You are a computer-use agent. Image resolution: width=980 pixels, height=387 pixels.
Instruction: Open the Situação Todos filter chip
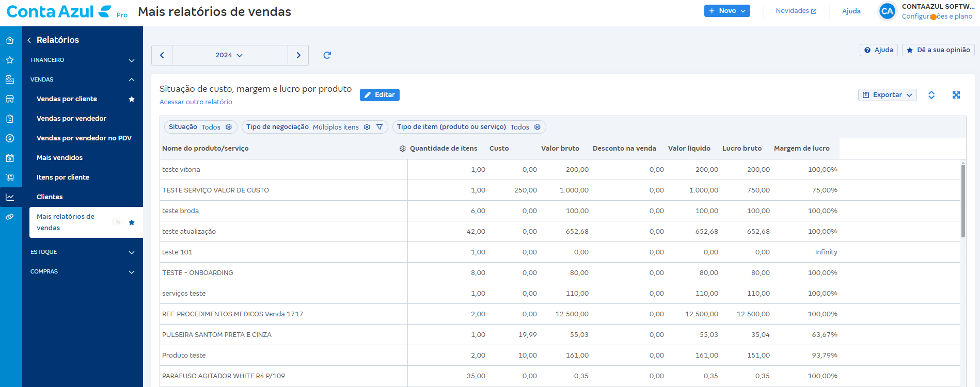[x=201, y=127]
